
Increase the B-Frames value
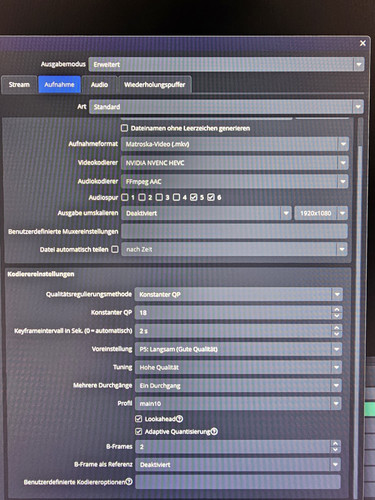coord(336,443)
